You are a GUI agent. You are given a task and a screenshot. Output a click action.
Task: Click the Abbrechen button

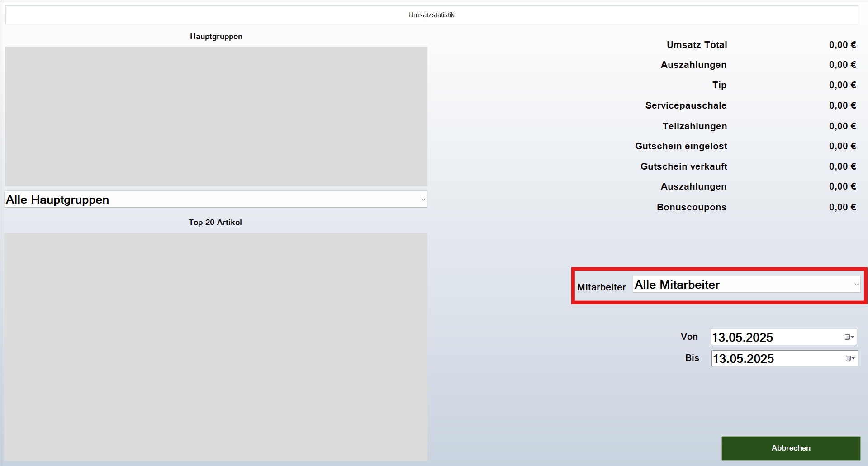point(790,448)
